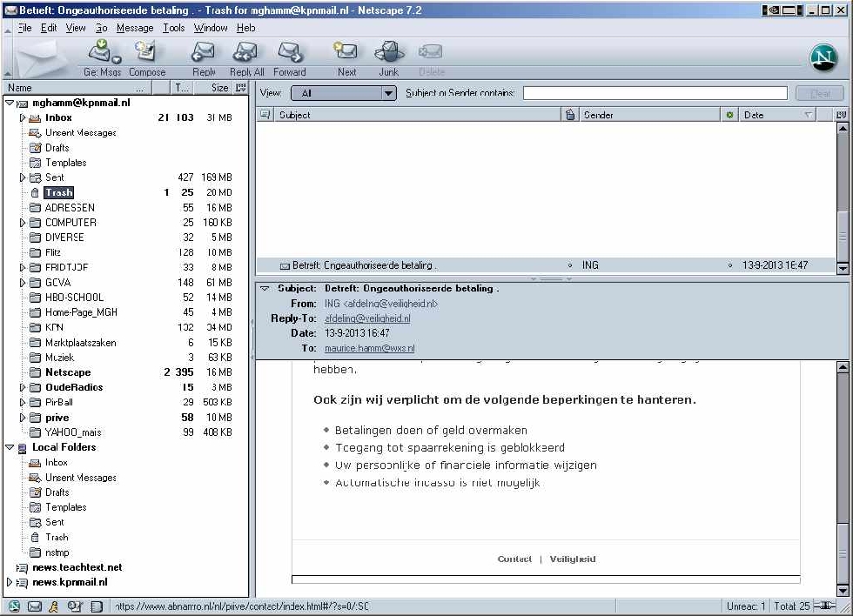Open the Message menu
This screenshot has height=616, width=853.
pos(135,28)
